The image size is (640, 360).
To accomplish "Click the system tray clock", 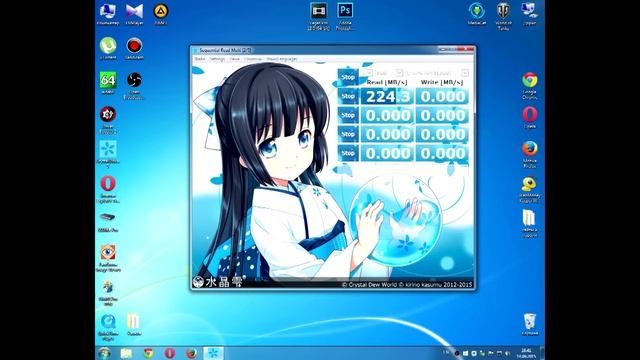I will (526, 353).
